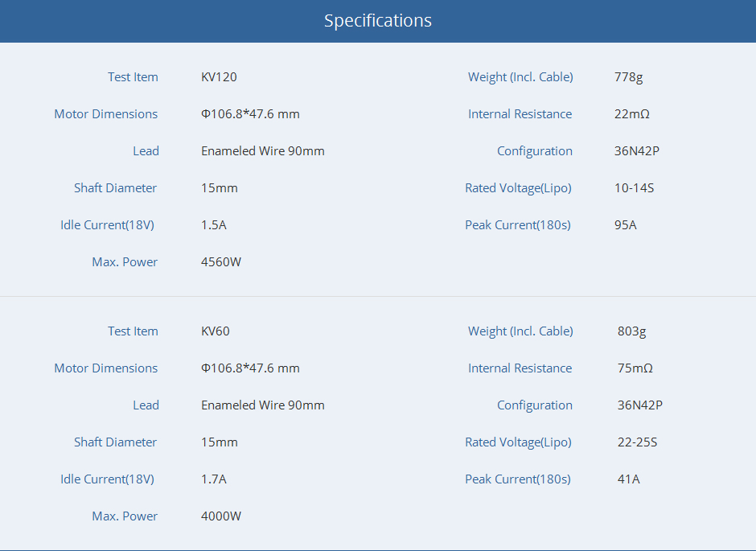Select the 778g weight value
Image resolution: width=756 pixels, height=551 pixels.
click(628, 77)
